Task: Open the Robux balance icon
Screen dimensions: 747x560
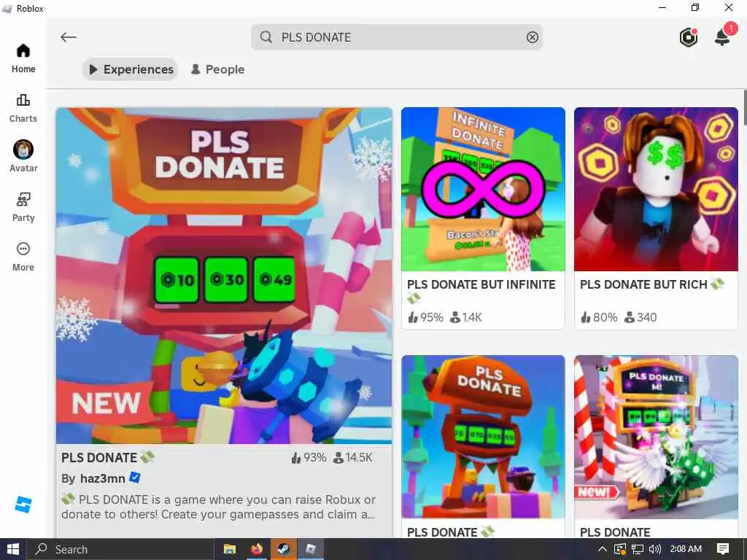Action: click(689, 37)
